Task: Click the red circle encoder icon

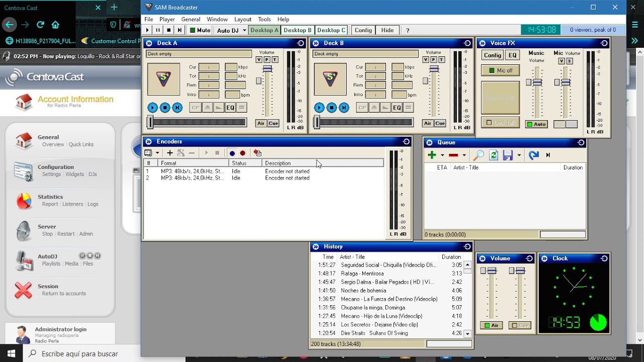Action: [x=243, y=153]
